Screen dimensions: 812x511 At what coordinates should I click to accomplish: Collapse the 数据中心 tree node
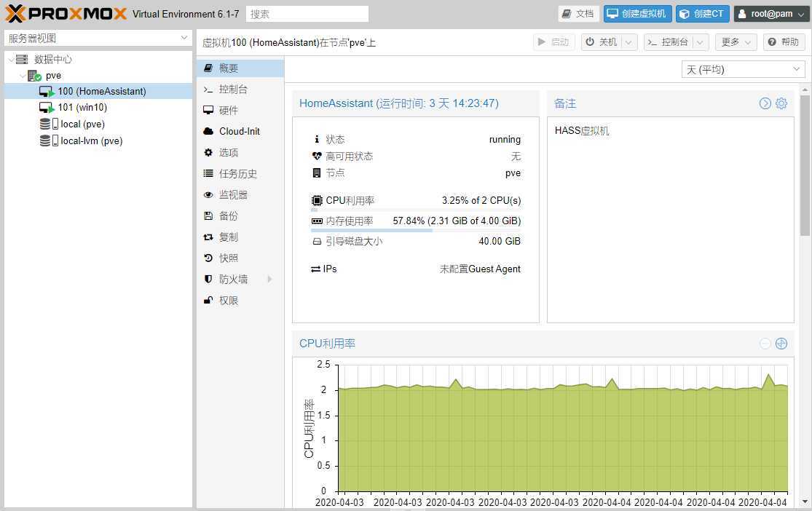(x=11, y=60)
